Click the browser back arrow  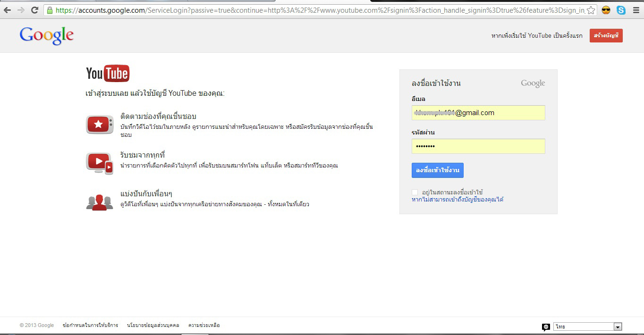pyautogui.click(x=7, y=10)
